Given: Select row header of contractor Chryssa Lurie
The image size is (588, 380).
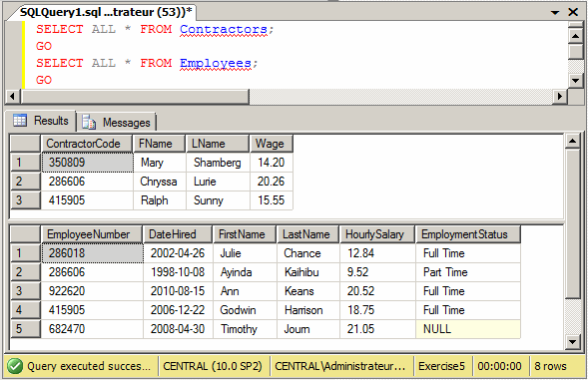Looking at the screenshot, I should click(25, 182).
